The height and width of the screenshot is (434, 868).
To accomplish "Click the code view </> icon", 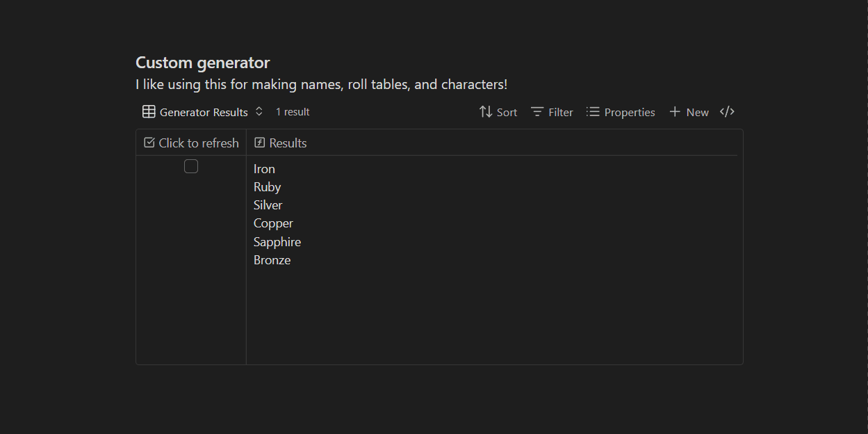I will (727, 111).
